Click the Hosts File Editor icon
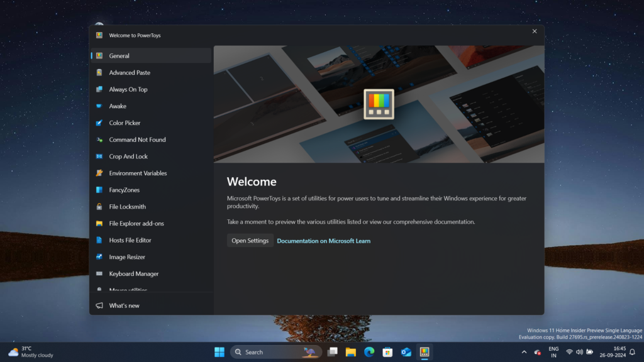The height and width of the screenshot is (362, 644). click(99, 240)
